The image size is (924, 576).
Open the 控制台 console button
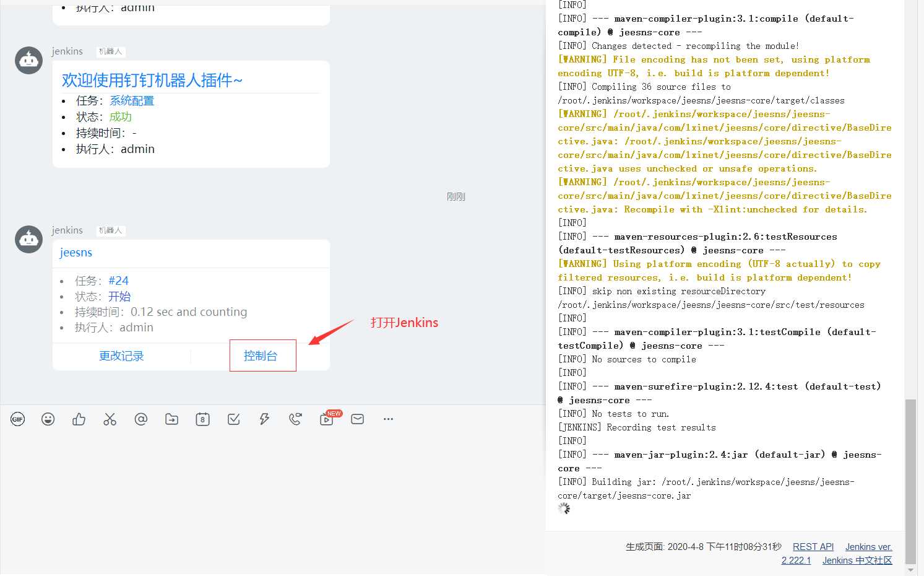(x=261, y=356)
